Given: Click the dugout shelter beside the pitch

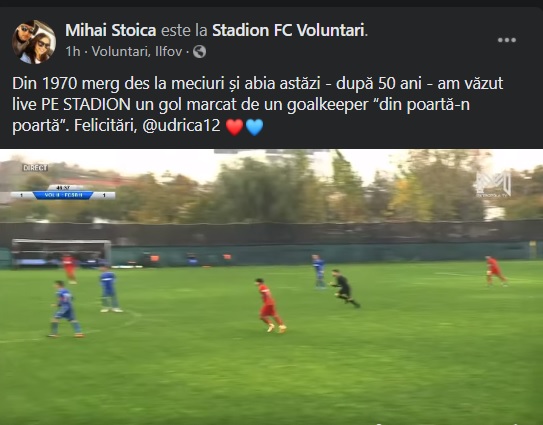Looking at the screenshot, I should point(61,253).
